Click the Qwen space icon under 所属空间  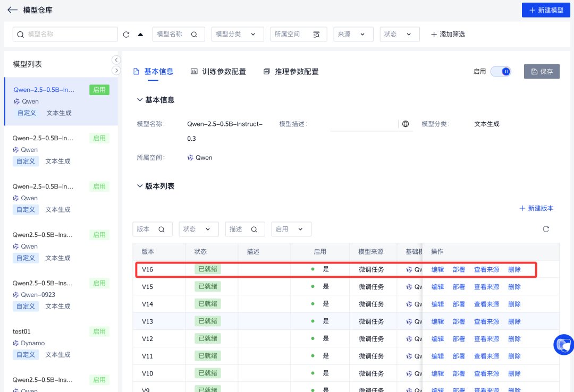point(190,158)
